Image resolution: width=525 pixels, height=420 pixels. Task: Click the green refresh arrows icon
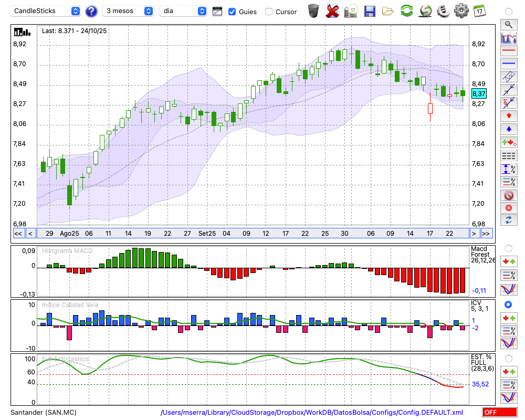click(x=406, y=10)
